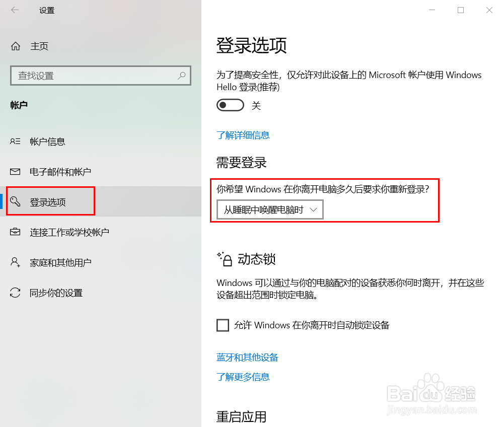Open the 从睡眠中唤醒电脑时 dropdown

coord(270,209)
